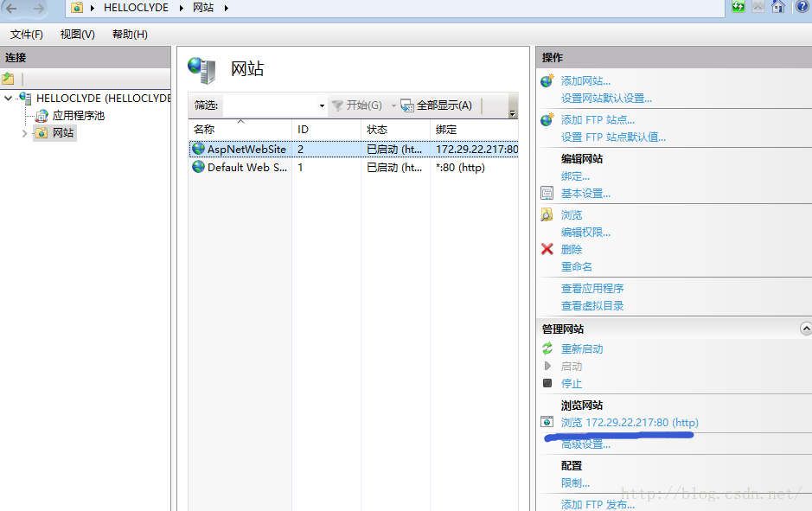Image resolution: width=812 pixels, height=511 pixels.
Task: Click the 添加 FTP 站点... link
Action: pyautogui.click(x=598, y=120)
